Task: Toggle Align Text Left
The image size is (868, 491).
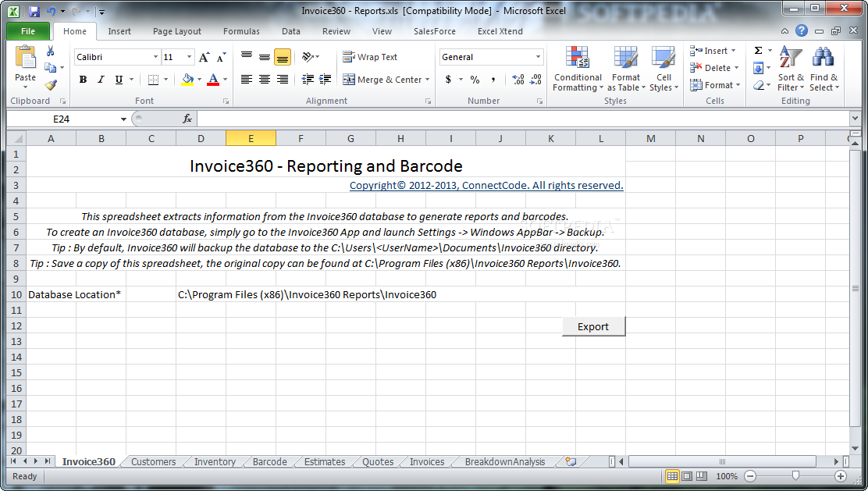Action: (x=247, y=80)
